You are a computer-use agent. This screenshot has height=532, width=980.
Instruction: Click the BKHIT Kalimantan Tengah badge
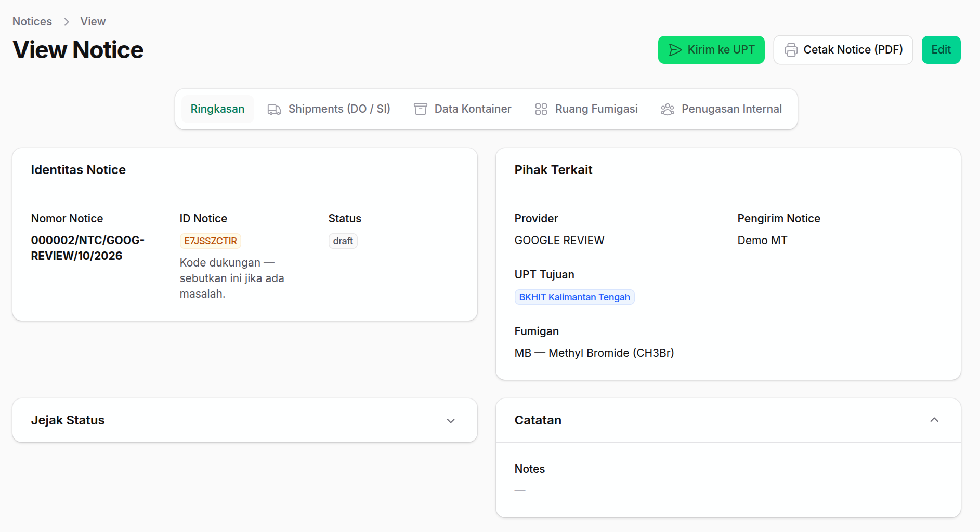click(574, 297)
